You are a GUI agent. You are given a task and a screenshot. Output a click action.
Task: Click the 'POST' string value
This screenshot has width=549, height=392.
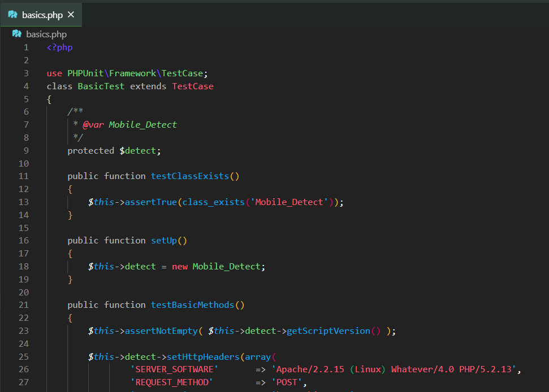pos(287,382)
